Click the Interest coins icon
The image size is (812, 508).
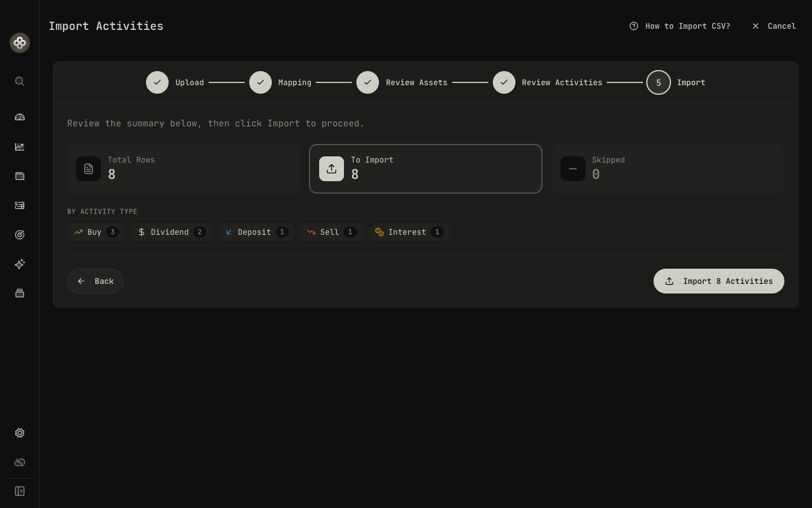click(x=379, y=232)
